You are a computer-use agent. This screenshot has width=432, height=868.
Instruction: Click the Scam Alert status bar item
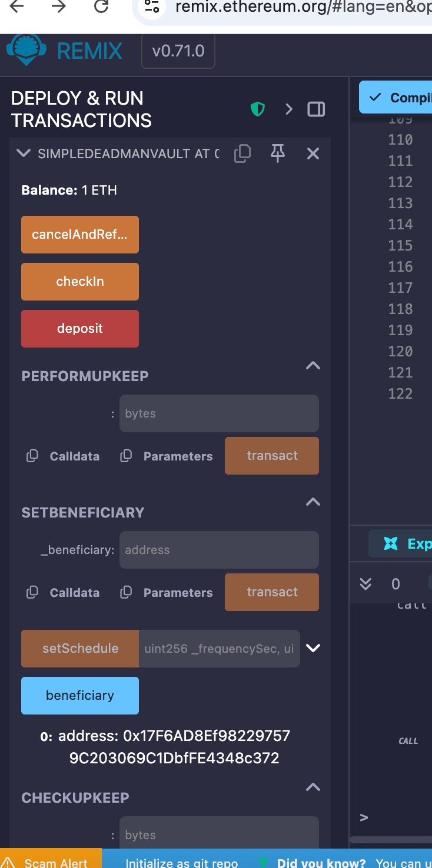(51, 862)
